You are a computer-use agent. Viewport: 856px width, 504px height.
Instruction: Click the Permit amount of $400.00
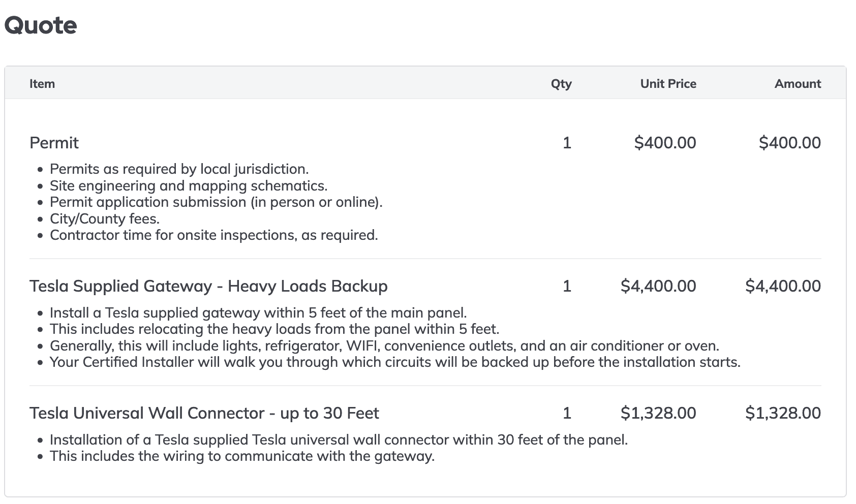[789, 143]
